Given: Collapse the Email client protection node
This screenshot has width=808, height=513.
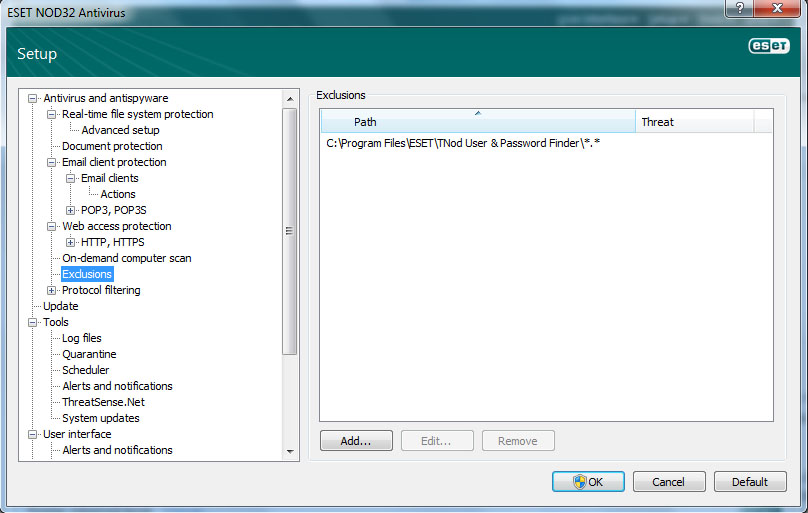Looking at the screenshot, I should tap(52, 162).
